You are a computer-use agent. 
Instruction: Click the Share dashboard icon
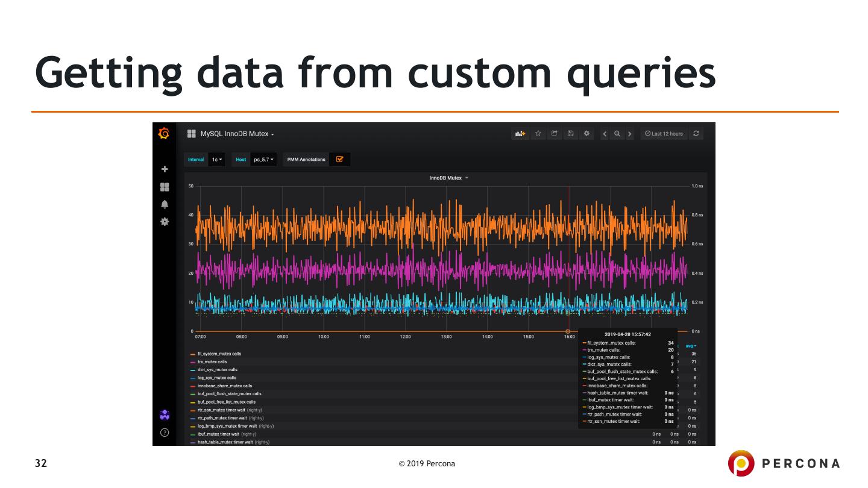pyautogui.click(x=553, y=134)
